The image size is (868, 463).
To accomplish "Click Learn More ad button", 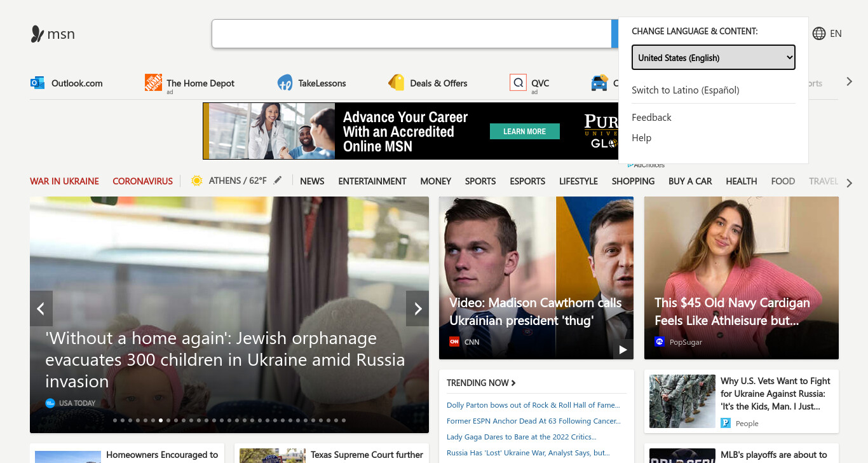I will click(x=525, y=132).
